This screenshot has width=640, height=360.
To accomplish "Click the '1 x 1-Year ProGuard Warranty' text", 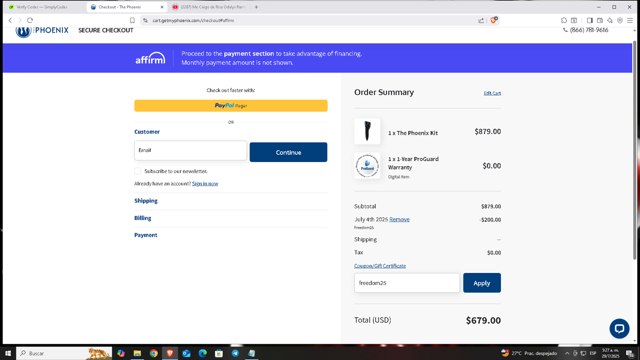I will [413, 163].
